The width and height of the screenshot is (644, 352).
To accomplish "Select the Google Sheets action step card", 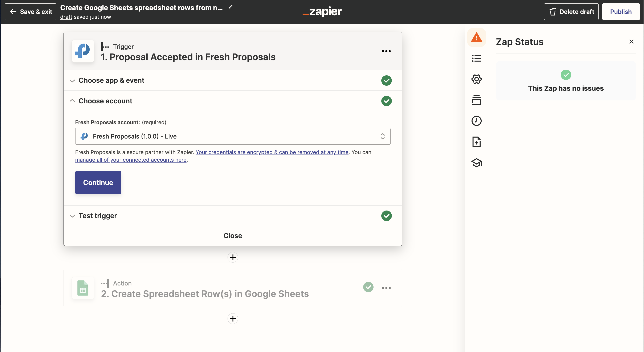I will click(204, 294).
